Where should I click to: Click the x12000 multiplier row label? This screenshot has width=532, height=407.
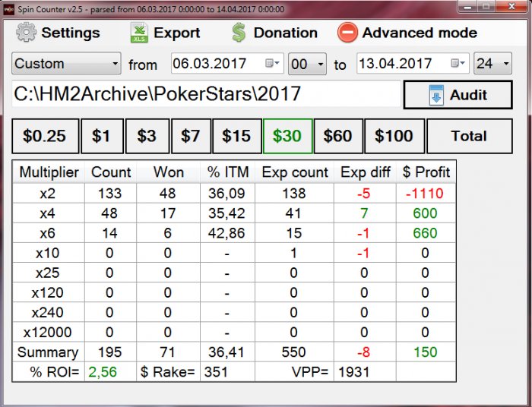[48, 333]
